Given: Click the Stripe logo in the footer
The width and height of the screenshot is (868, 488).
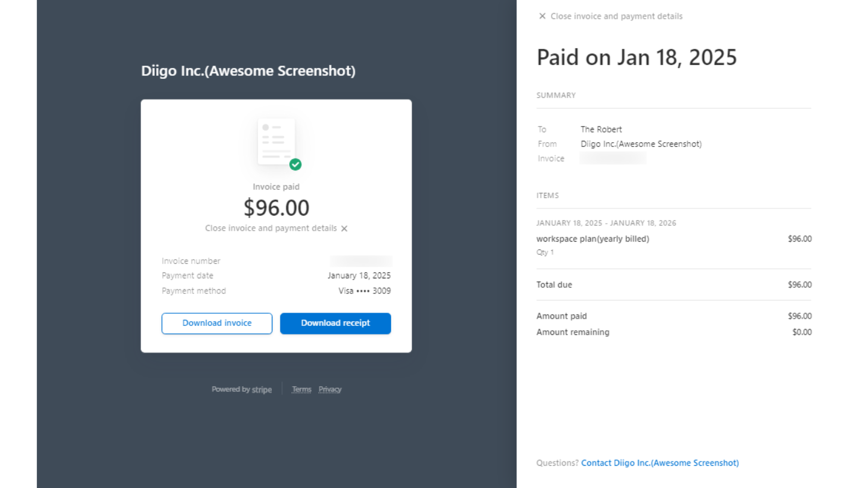Looking at the screenshot, I should click(262, 390).
